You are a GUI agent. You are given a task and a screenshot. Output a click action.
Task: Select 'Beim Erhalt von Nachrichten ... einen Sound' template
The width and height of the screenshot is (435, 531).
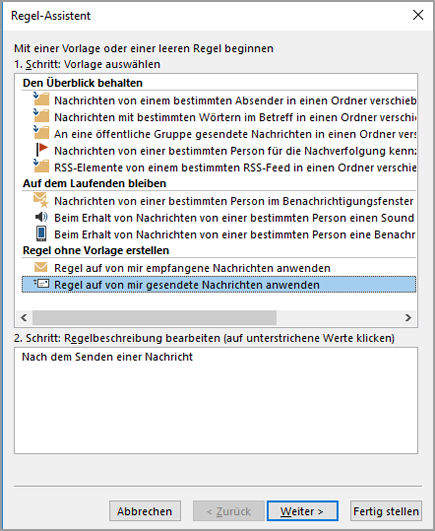(234, 218)
